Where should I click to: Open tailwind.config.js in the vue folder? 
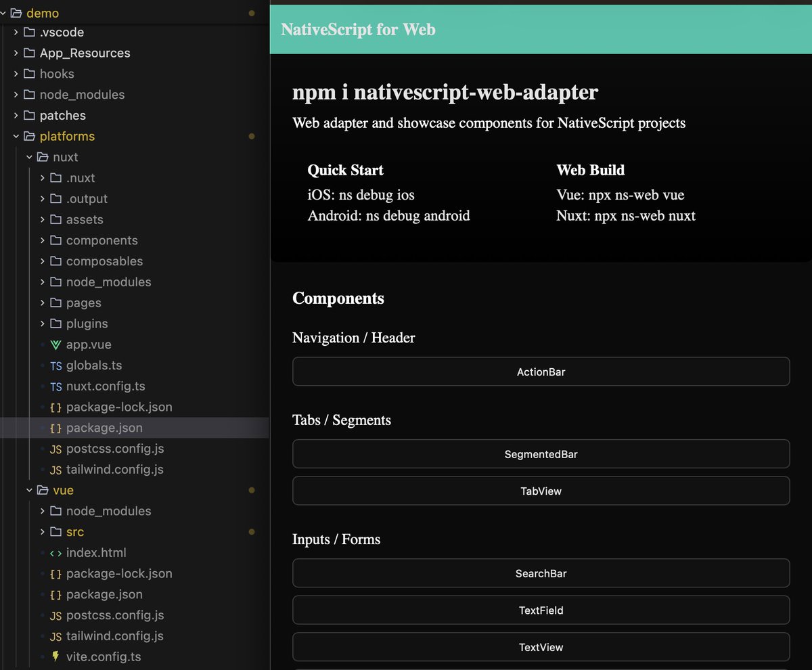coord(114,635)
